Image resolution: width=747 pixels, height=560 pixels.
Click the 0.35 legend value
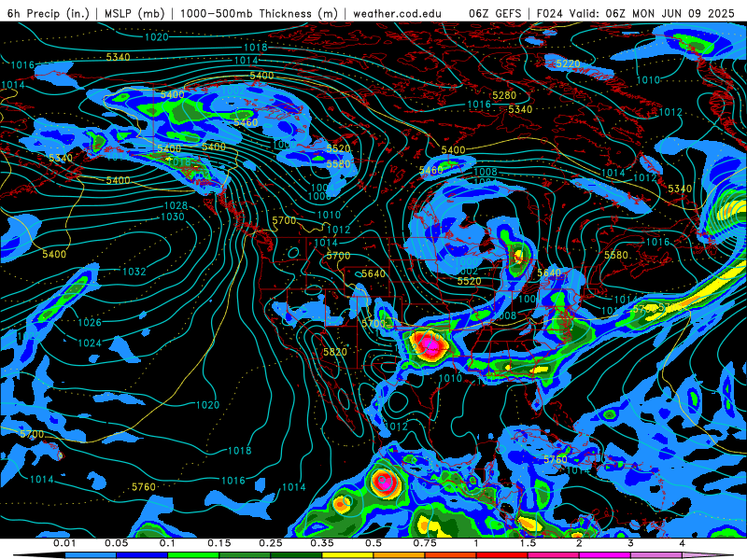(322, 543)
